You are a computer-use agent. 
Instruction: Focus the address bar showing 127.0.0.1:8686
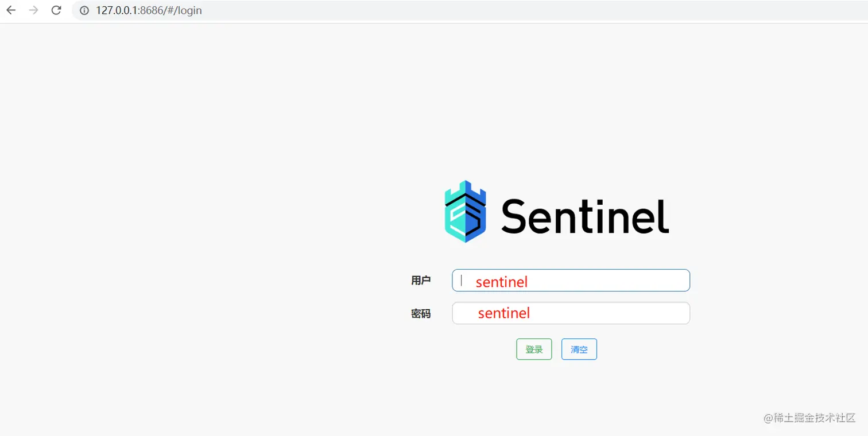coord(402,11)
